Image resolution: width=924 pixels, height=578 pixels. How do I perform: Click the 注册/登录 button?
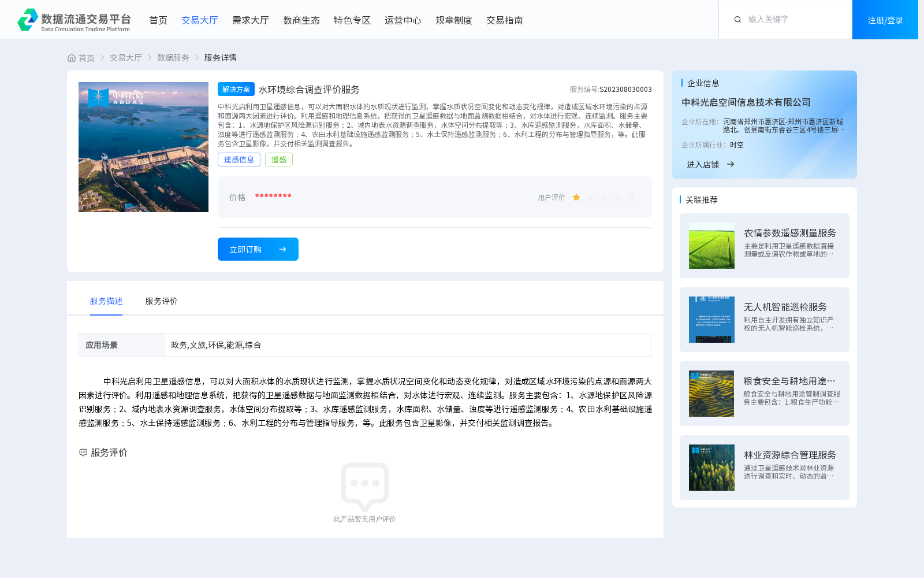(x=885, y=20)
